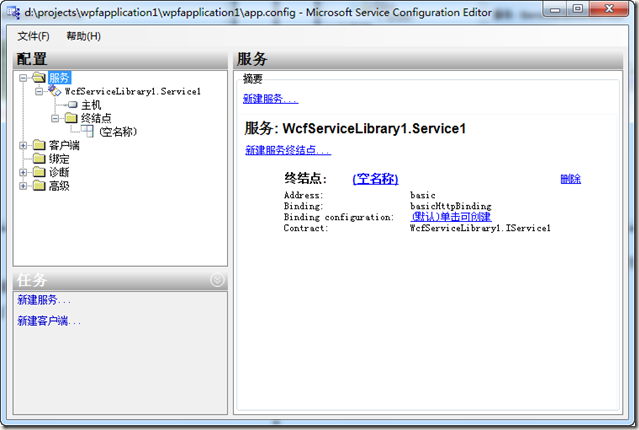Select WcfServiceLibrary1.Service1 in the tree
This screenshot has height=430, width=639.
pos(132,91)
